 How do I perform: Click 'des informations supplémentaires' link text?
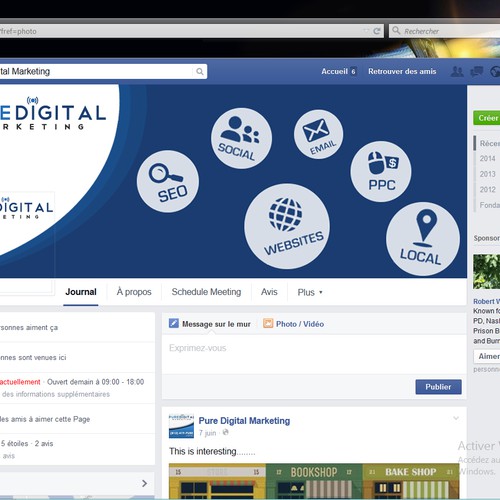click(x=56, y=394)
